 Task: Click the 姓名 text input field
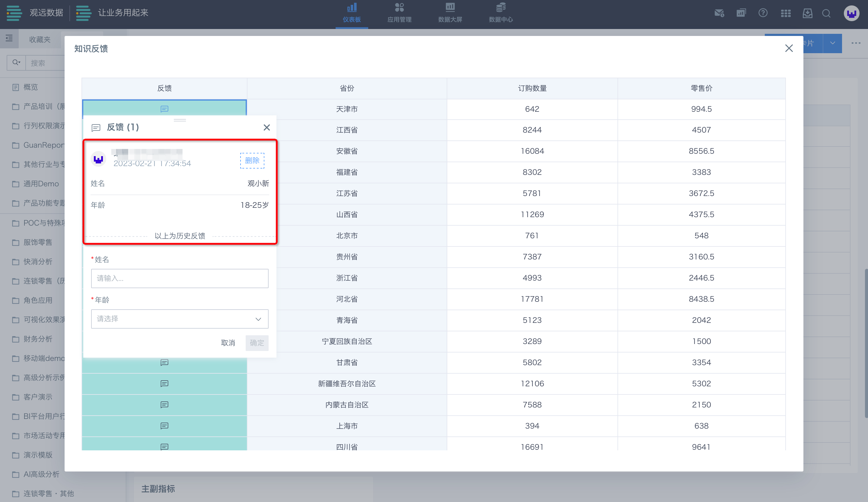coord(180,278)
